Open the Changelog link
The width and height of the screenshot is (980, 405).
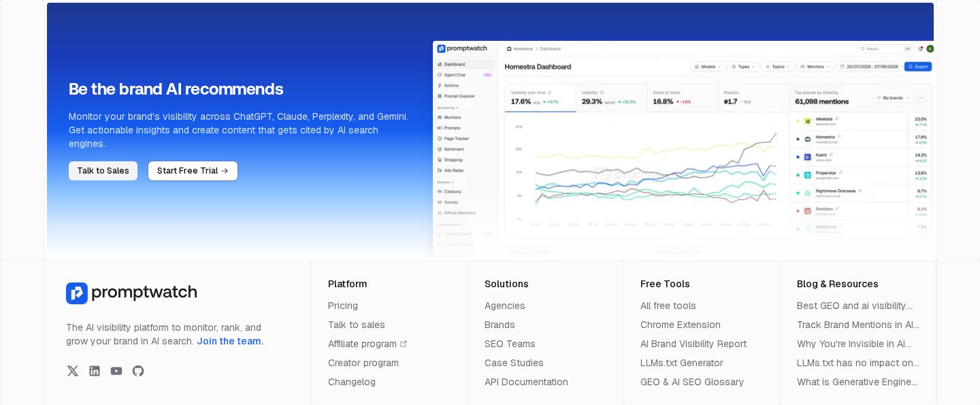(x=352, y=382)
